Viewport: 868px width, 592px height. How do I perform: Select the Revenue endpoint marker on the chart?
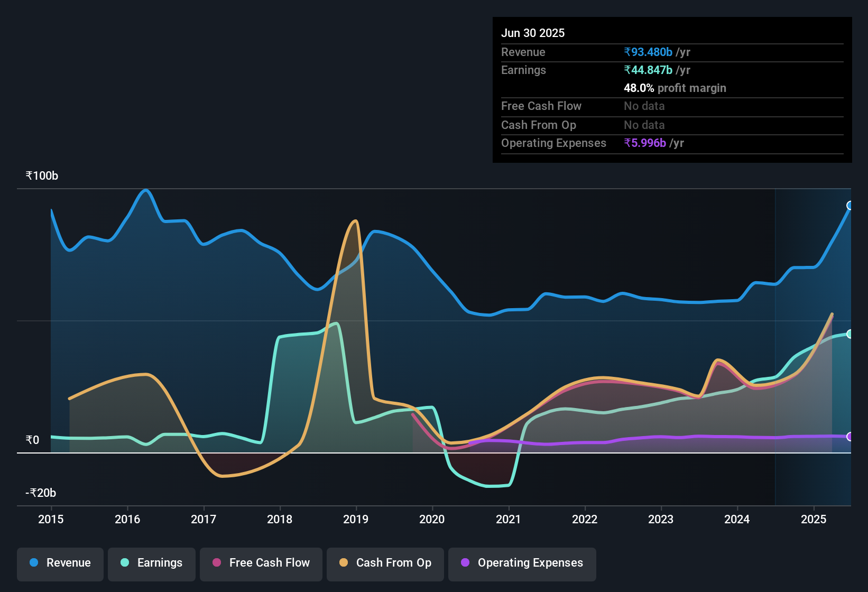849,206
